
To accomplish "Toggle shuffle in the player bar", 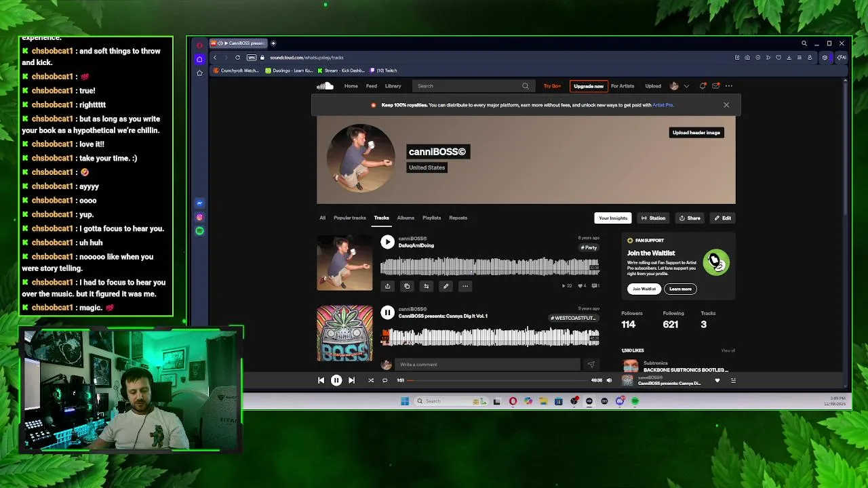I will pyautogui.click(x=371, y=380).
